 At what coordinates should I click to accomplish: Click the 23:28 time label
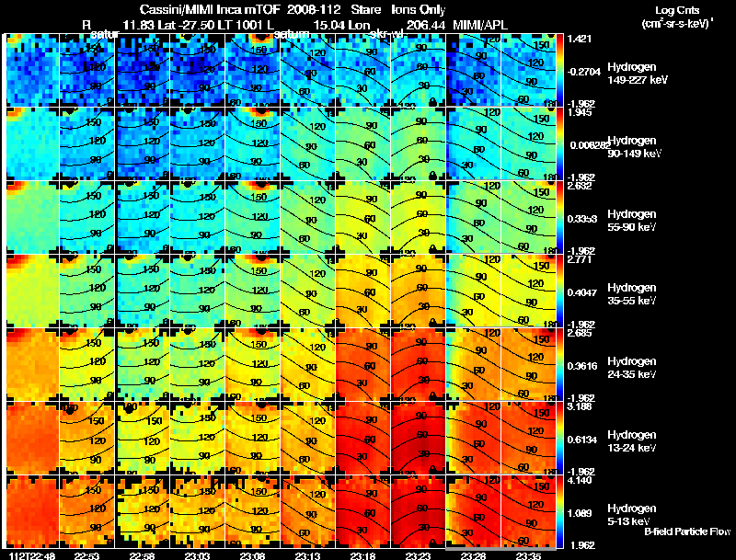[x=473, y=555]
